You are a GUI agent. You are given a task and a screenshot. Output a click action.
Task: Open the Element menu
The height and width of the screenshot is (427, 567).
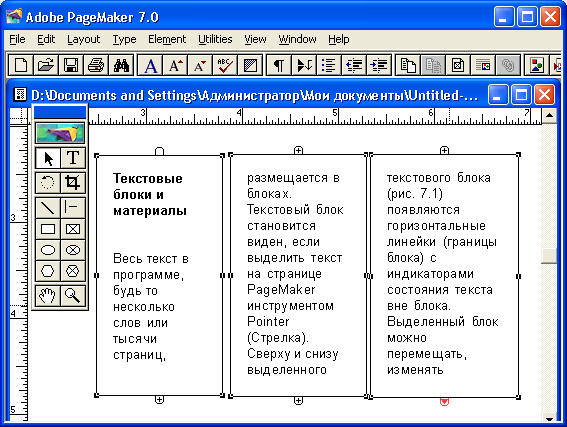[x=167, y=39]
